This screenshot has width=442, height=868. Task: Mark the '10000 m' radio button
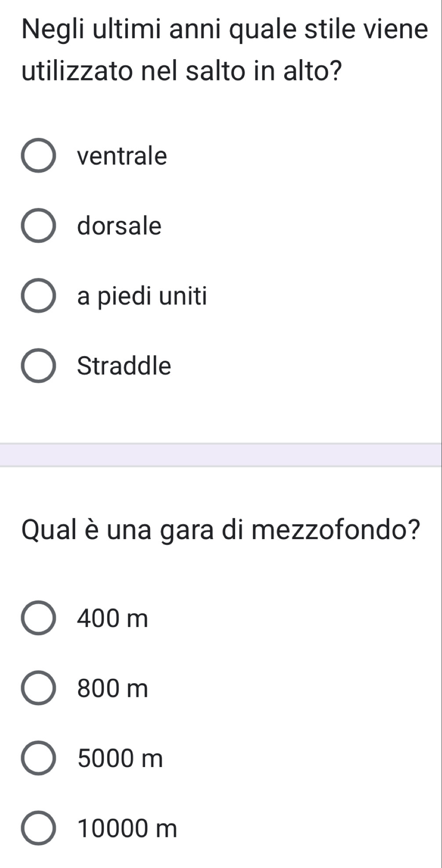tap(38, 828)
